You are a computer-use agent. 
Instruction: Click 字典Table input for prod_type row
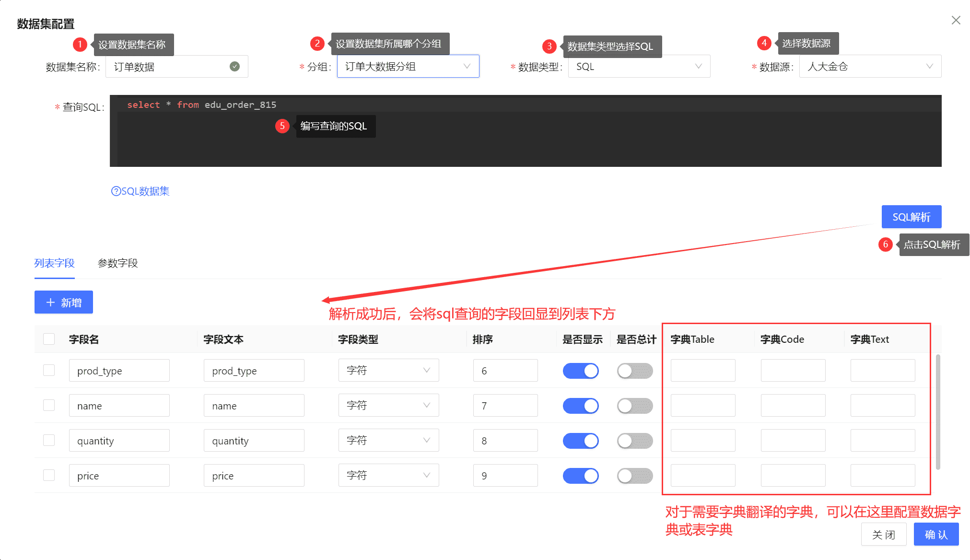click(x=702, y=371)
